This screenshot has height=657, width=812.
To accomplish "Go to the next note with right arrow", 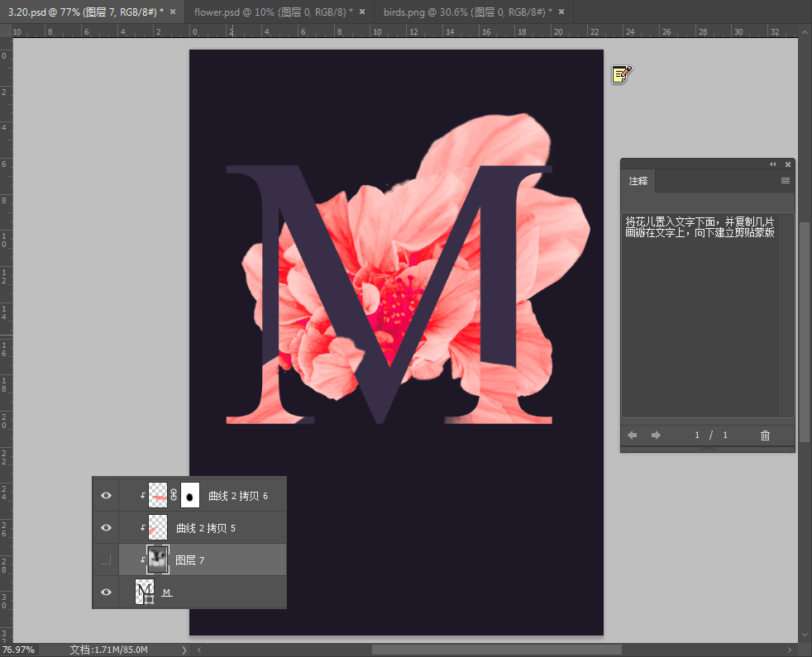I will click(x=656, y=436).
